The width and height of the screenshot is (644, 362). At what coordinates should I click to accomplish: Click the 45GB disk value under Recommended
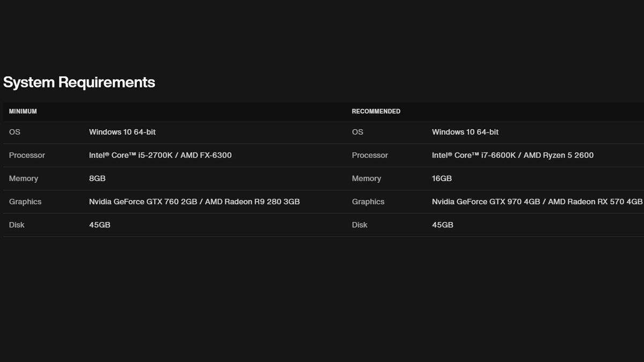pyautogui.click(x=442, y=225)
